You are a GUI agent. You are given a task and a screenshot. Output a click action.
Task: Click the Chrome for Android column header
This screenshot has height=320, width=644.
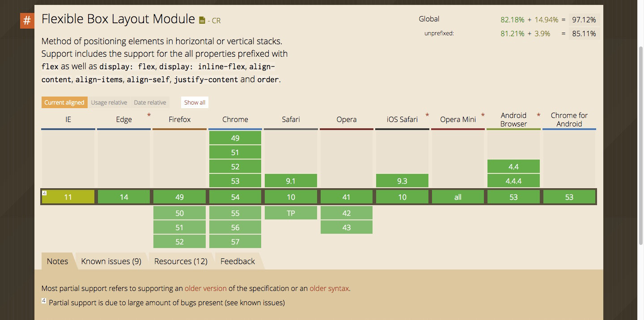point(569,119)
